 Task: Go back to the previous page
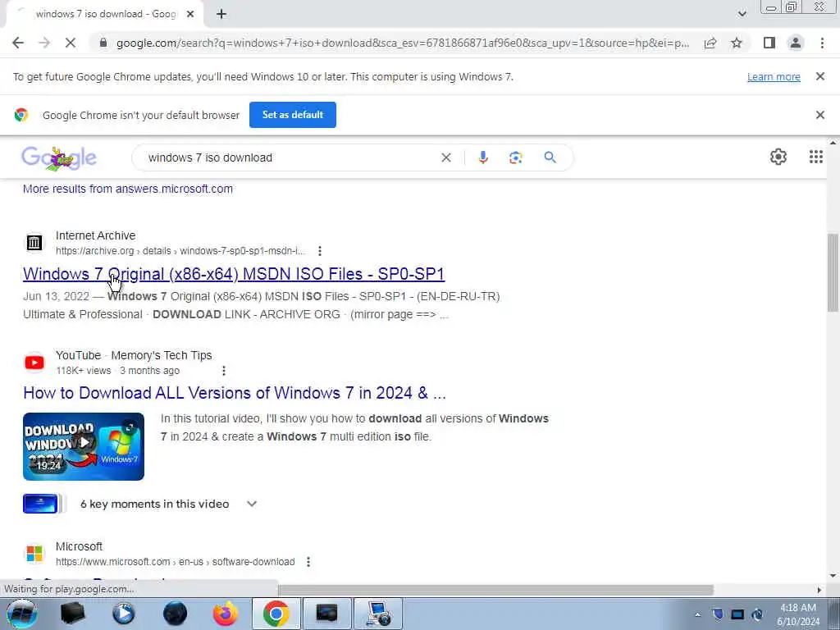click(x=18, y=43)
